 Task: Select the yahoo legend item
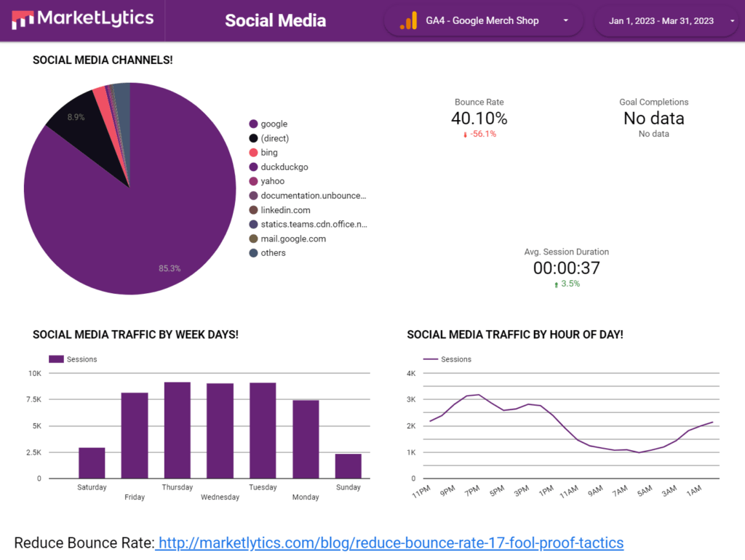click(272, 182)
